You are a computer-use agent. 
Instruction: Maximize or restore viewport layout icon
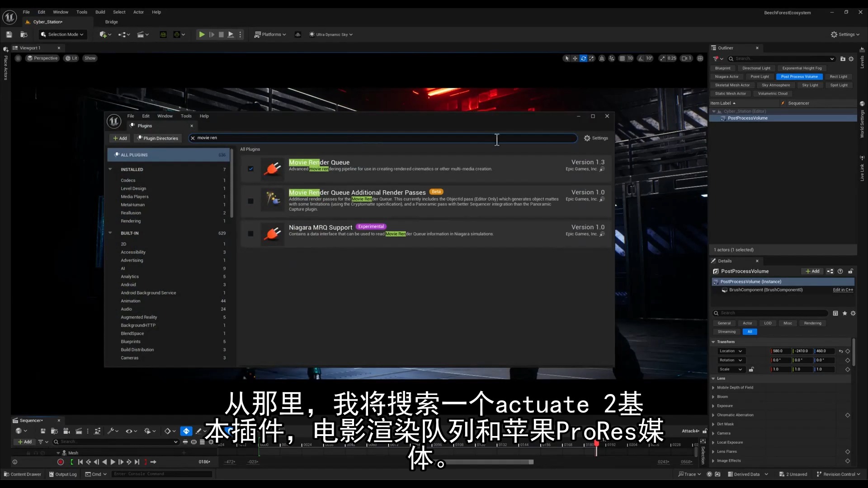tap(700, 58)
